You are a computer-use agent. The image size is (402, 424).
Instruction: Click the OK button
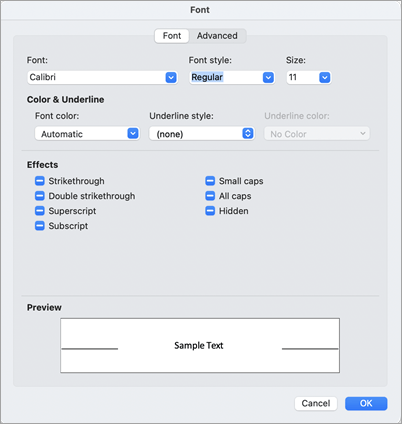366,403
